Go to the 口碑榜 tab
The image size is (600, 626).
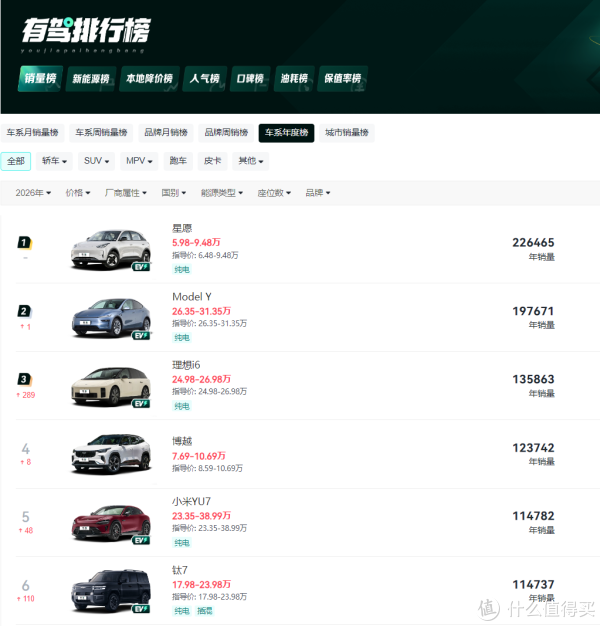click(x=250, y=79)
